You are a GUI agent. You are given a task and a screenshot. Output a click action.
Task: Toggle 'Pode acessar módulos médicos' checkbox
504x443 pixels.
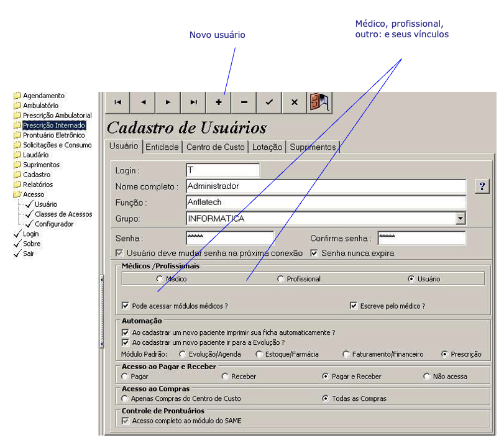click(126, 306)
